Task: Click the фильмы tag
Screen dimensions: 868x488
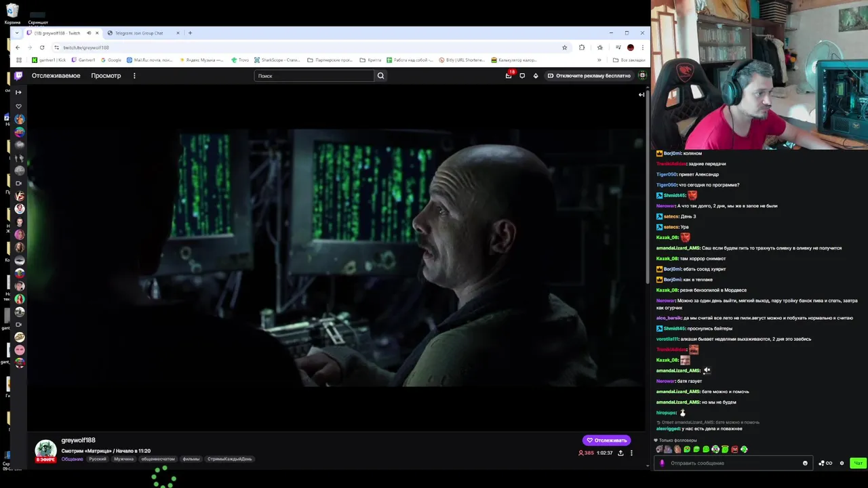Action: point(191,460)
